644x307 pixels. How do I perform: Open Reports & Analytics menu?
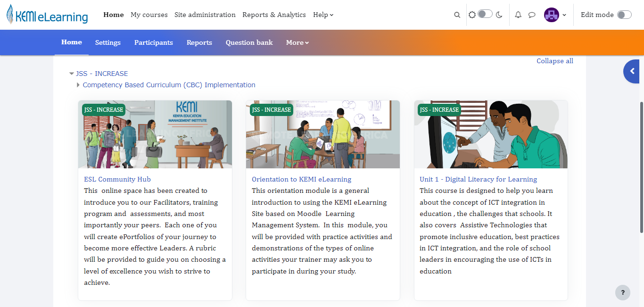click(x=274, y=15)
